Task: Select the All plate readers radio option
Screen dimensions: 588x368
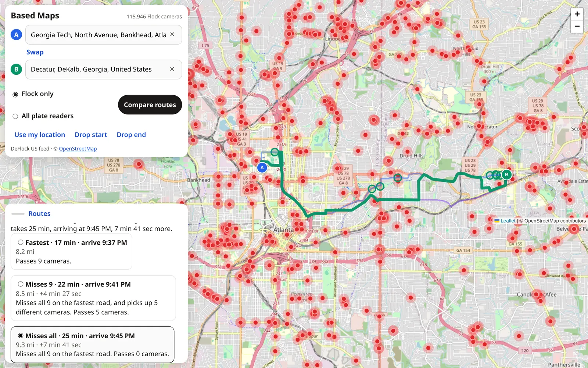Action: (15, 116)
